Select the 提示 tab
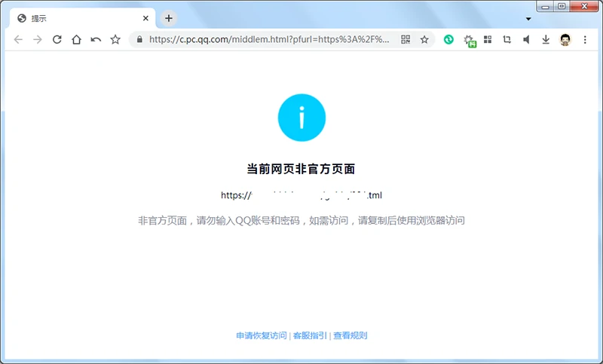This screenshot has width=603, height=364. point(82,18)
